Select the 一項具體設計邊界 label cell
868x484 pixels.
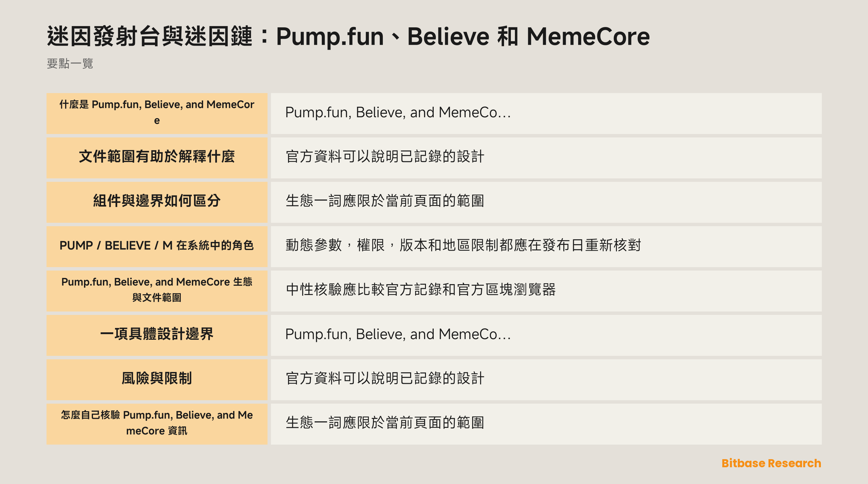click(157, 335)
